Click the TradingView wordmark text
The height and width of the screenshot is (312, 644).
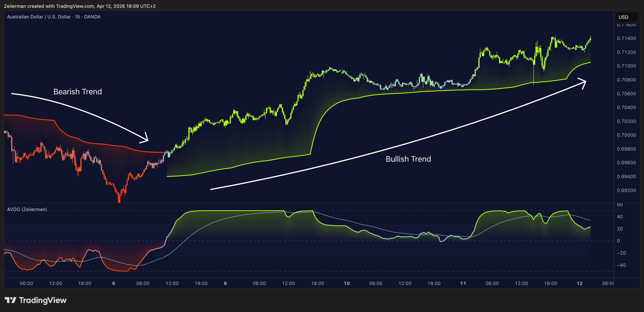tap(43, 300)
